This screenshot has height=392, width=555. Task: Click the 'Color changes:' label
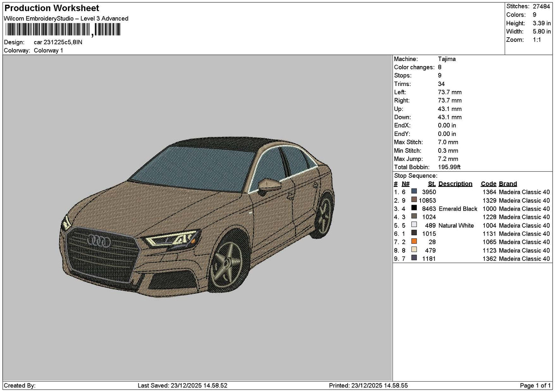click(x=414, y=67)
